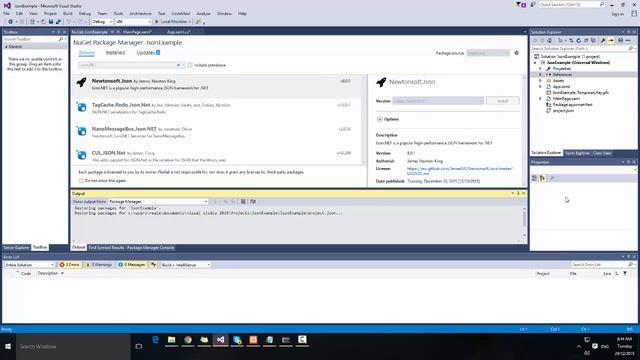
Task: Click the Sync with Active Document icon
Action: 571,40
